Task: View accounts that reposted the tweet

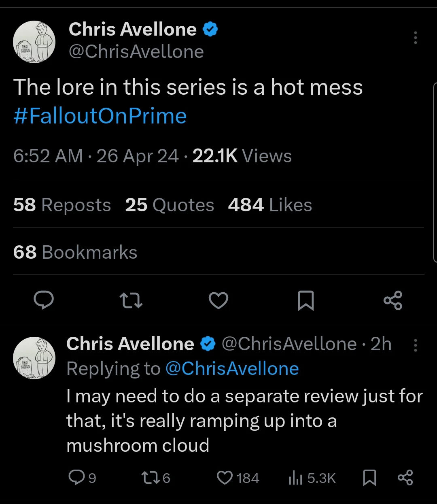Action: [x=62, y=205]
